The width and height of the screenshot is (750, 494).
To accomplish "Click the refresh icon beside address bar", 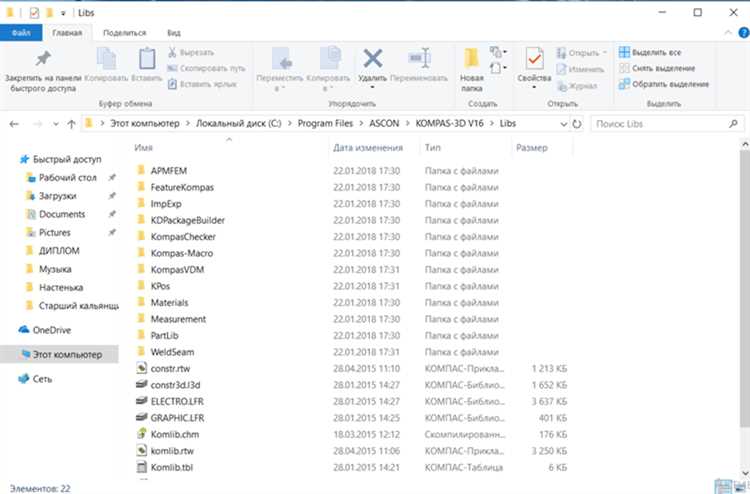I will [x=577, y=124].
